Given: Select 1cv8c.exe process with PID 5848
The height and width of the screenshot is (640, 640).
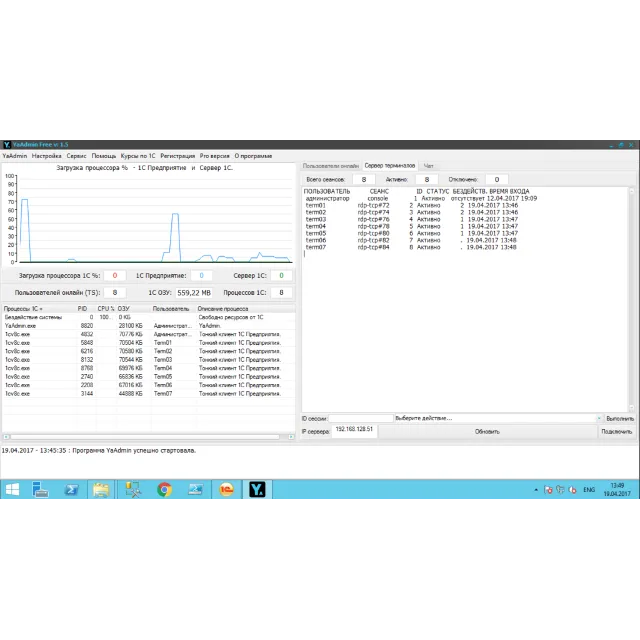Looking at the screenshot, I should click(149, 343).
